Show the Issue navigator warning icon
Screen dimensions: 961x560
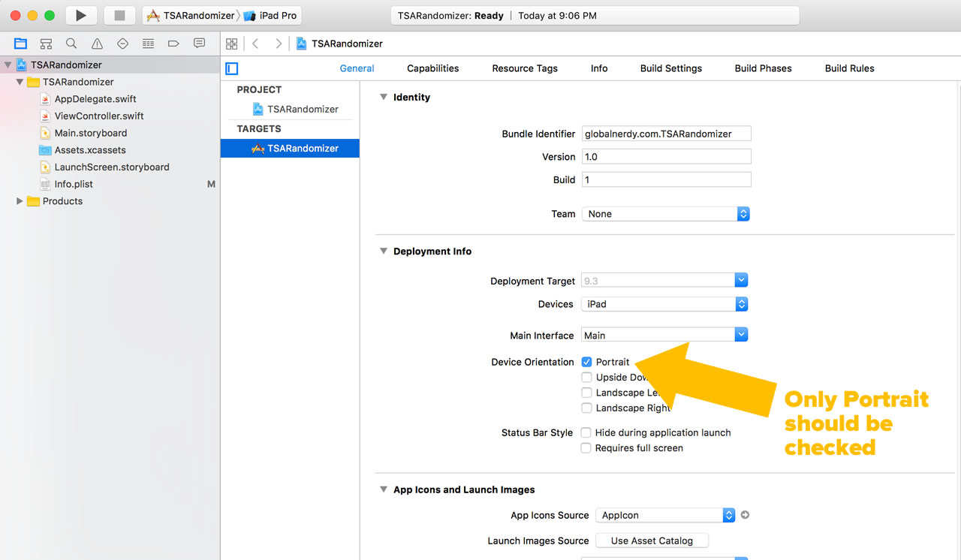[97, 44]
